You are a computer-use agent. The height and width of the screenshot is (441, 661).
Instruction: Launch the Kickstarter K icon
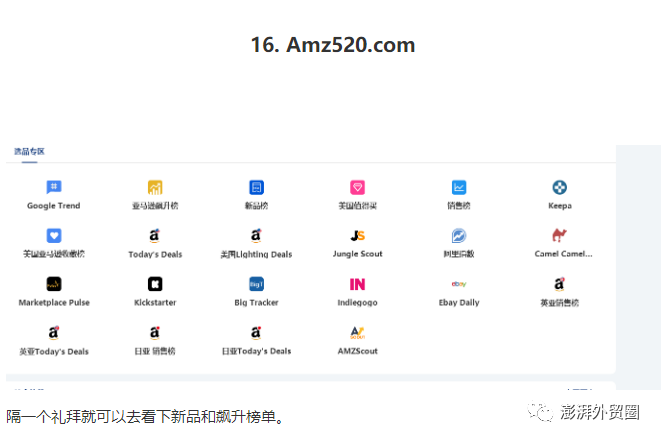(x=155, y=284)
